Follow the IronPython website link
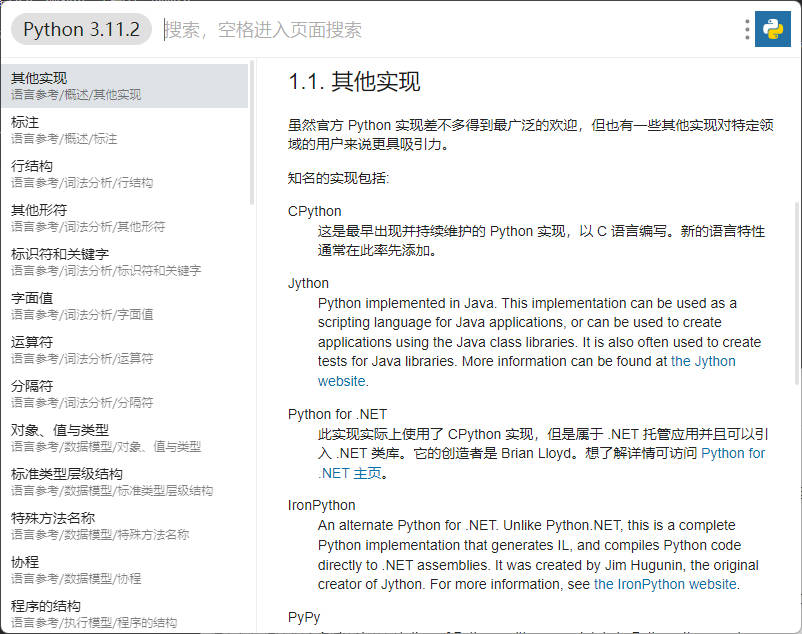Screen dimensions: 802x634 pos(665,584)
